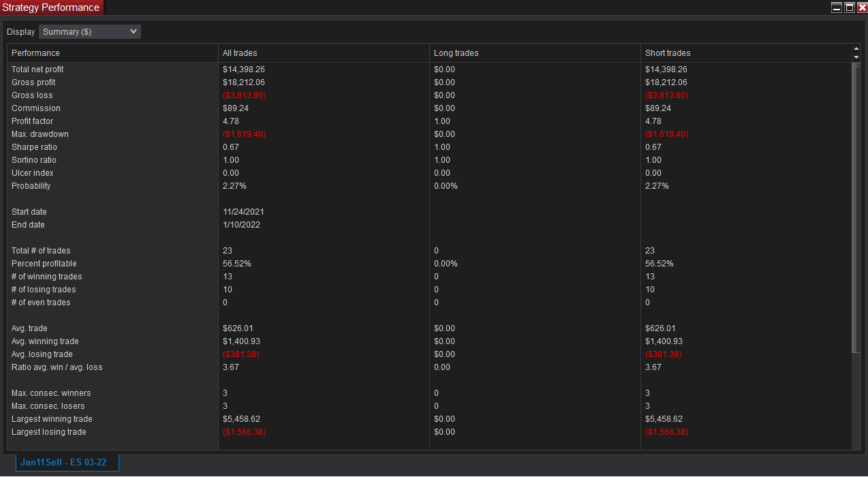The width and height of the screenshot is (868, 477).
Task: Select the Probability row label
Action: [x=31, y=186]
